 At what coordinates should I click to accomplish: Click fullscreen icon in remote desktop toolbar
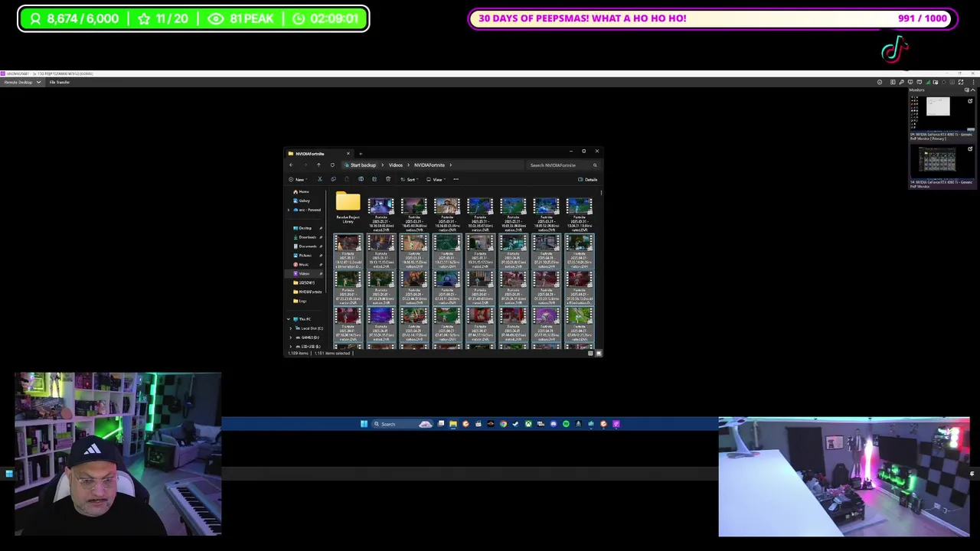click(x=961, y=82)
